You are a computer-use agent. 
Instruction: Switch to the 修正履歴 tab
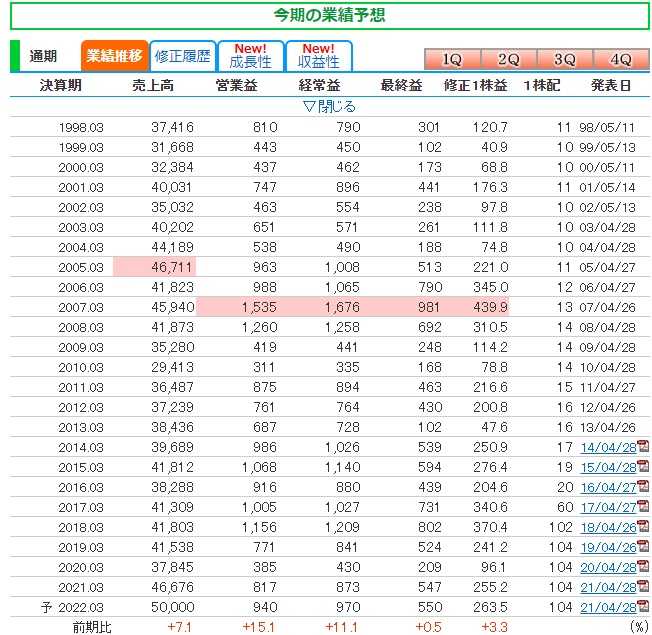pos(183,56)
